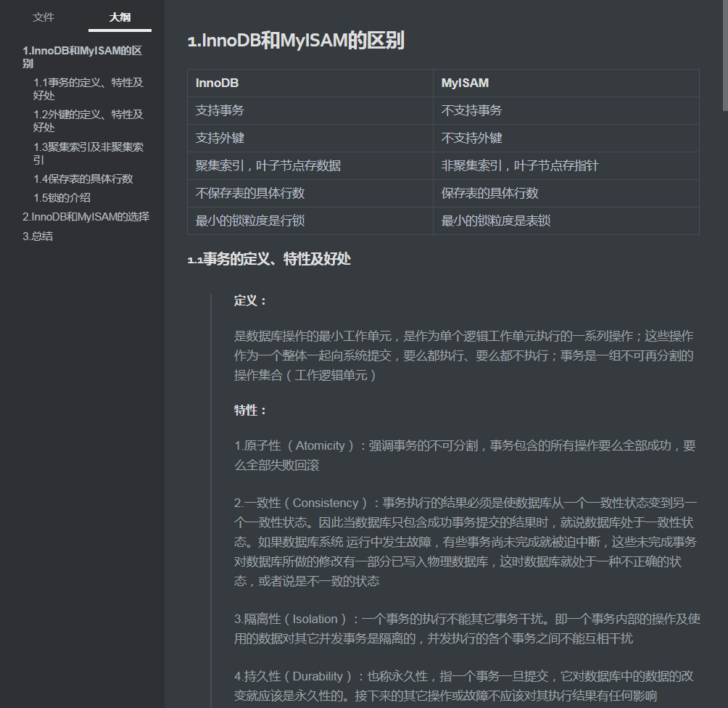Click the table cell 不支持外键
This screenshot has width=728, height=708.
(566, 138)
